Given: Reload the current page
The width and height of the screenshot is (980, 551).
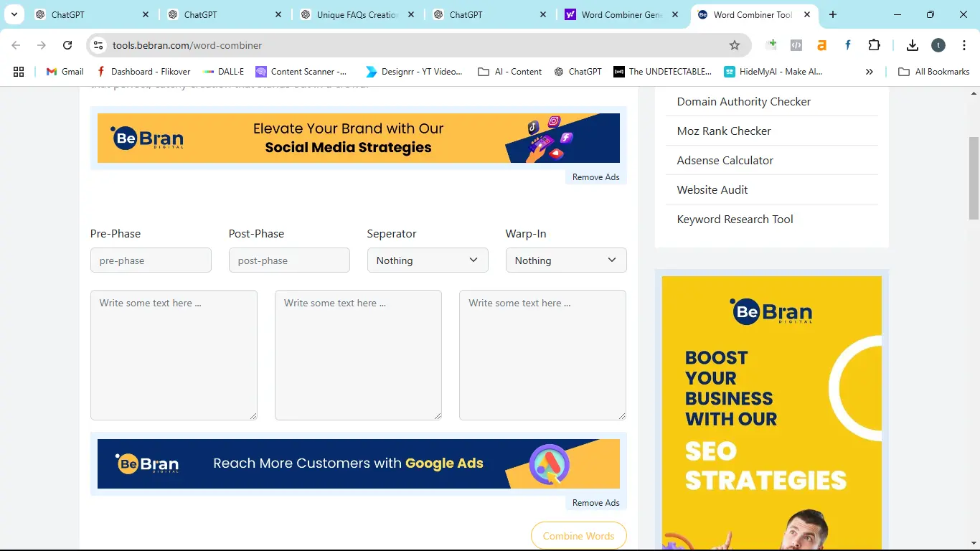Looking at the screenshot, I should point(67,45).
